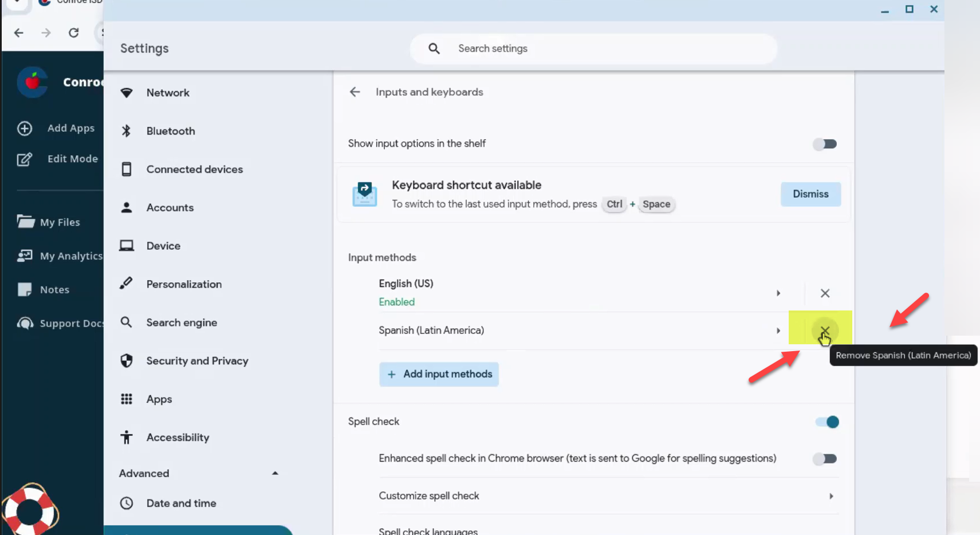
Task: Dismiss the keyboard shortcut notice
Action: tap(810, 194)
